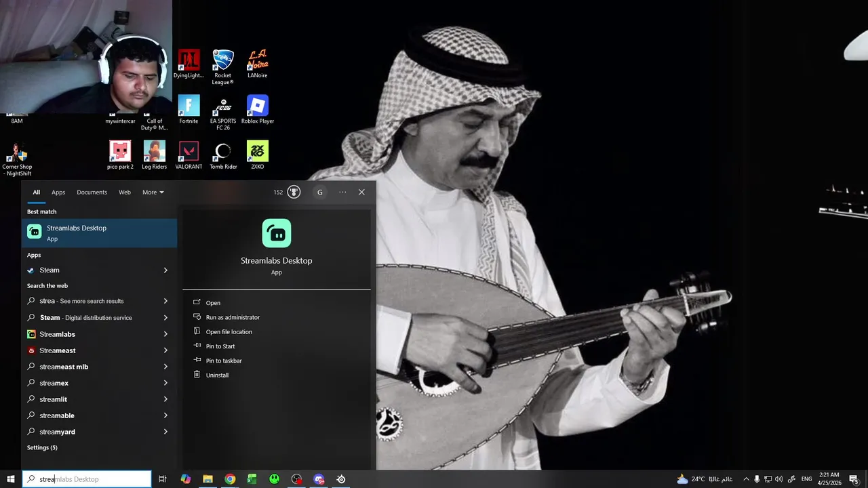Switch to the All search tab
The image size is (868, 488).
[x=37, y=192]
